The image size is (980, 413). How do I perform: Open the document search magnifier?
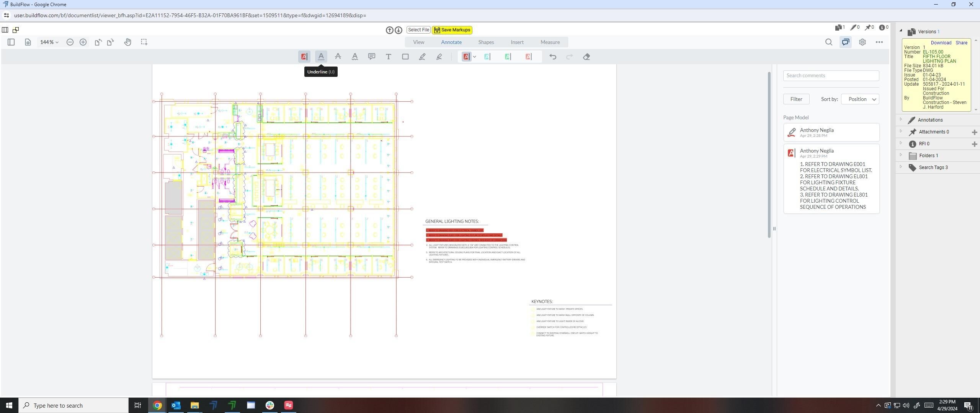[x=828, y=42]
